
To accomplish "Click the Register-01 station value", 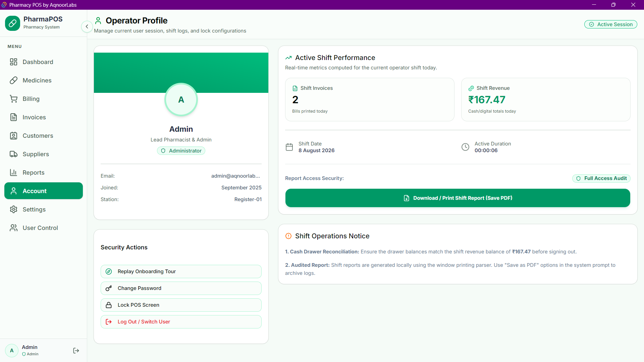I will coord(248,199).
